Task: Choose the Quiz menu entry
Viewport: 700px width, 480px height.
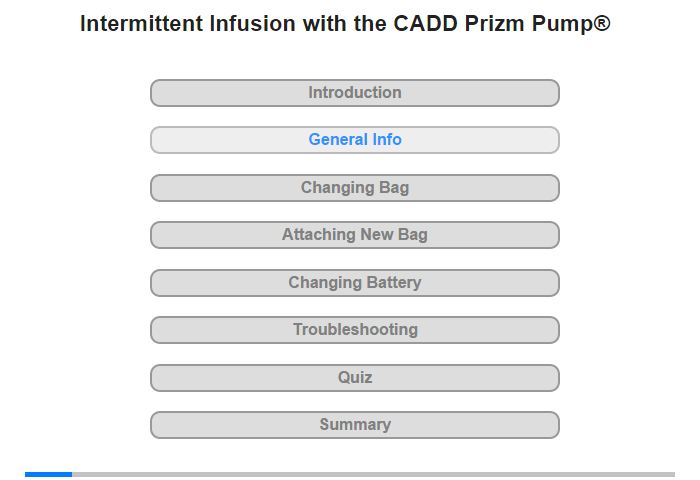Action: click(354, 378)
